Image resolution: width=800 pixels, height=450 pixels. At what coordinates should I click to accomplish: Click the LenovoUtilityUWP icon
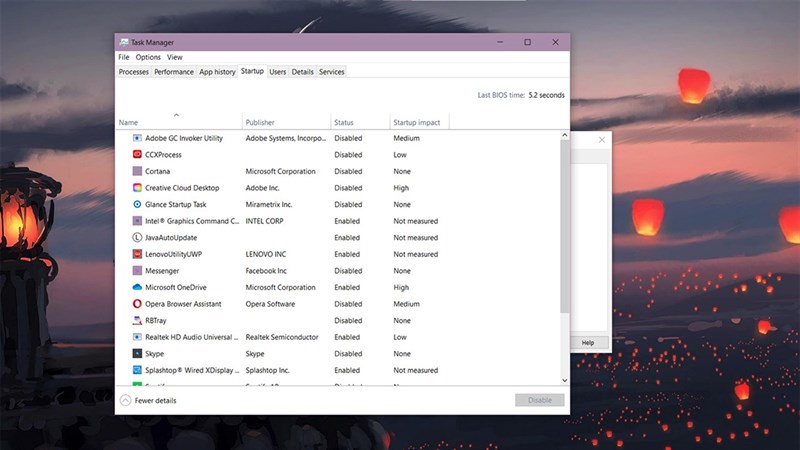coord(137,254)
